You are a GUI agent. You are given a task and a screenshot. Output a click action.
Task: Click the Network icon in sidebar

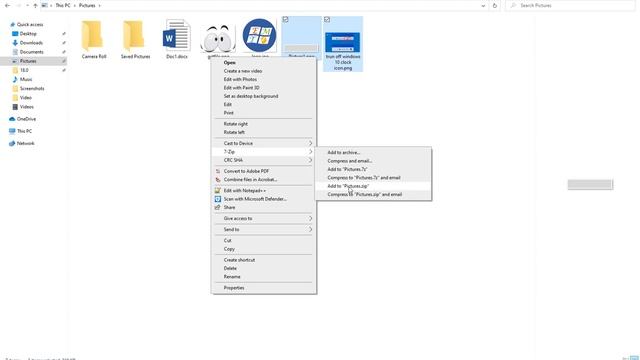point(12,143)
